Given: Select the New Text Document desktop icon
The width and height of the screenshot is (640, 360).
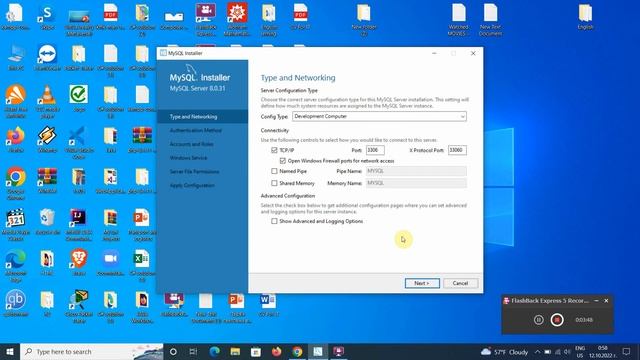Looking at the screenshot, I should click(490, 20).
